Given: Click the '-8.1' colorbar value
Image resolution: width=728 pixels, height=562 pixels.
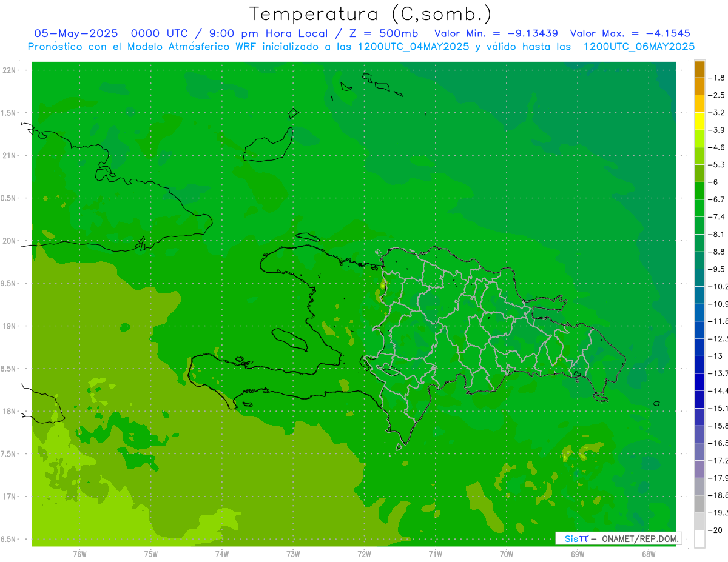Looking at the screenshot, I should point(716,234).
